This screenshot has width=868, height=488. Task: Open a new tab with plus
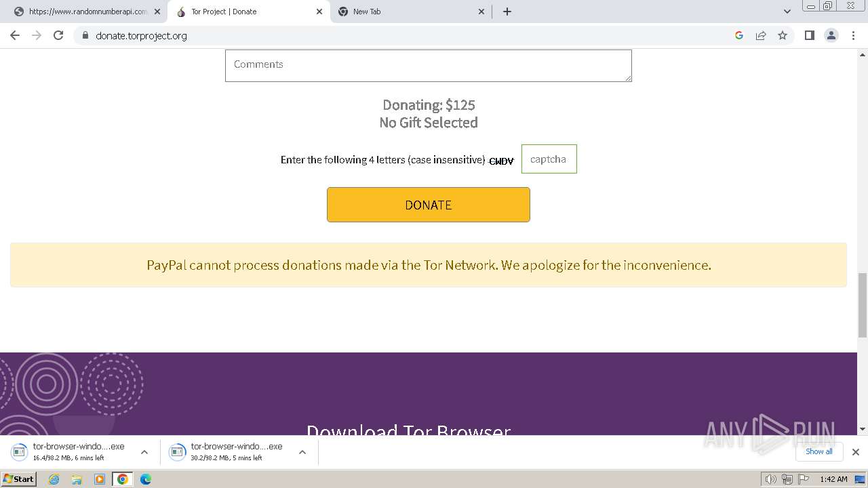[x=507, y=12]
